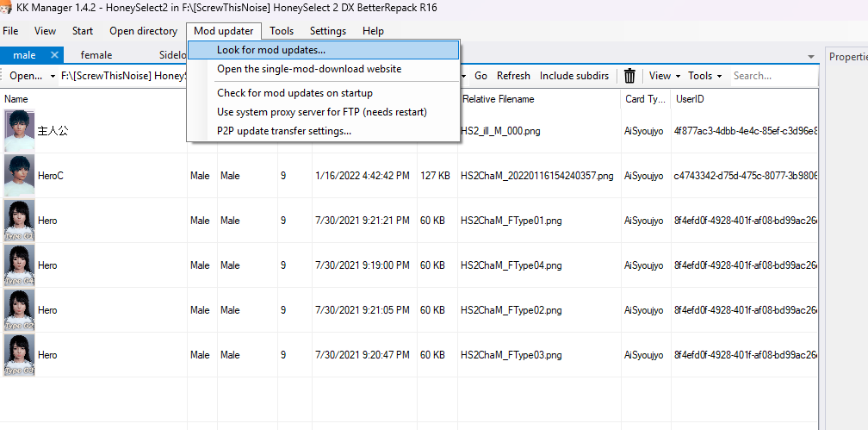The height and width of the screenshot is (430, 868).
Task: Collapse the Mod updater menu
Action: coord(224,31)
